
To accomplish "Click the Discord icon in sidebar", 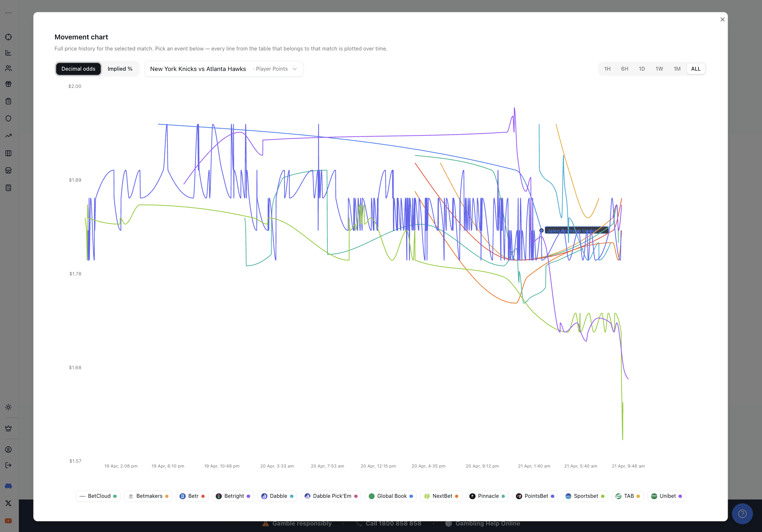I will (8, 486).
